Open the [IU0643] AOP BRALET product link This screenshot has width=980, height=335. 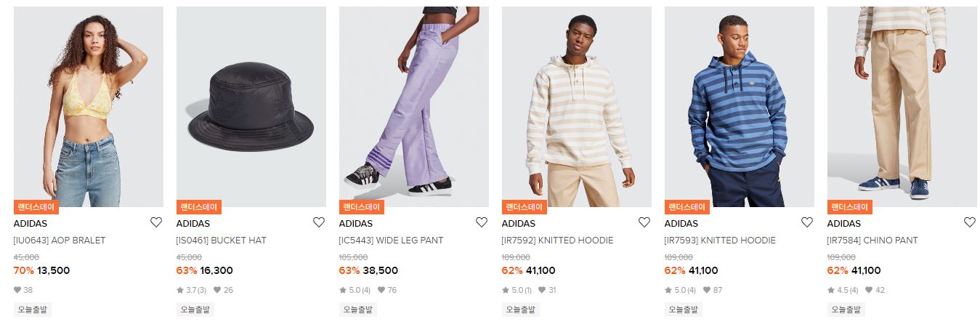tap(60, 240)
